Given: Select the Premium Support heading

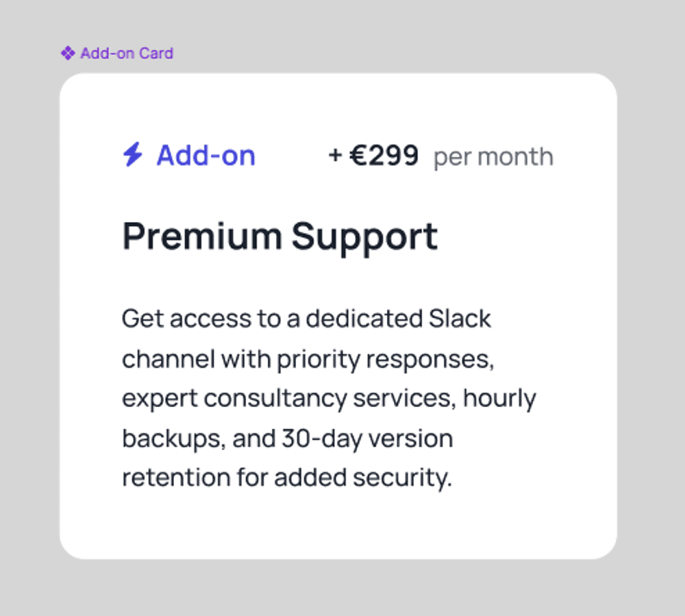Looking at the screenshot, I should coord(279,236).
